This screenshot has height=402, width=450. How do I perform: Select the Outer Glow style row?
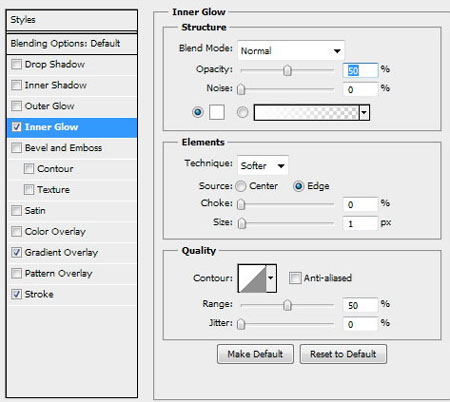(x=72, y=106)
